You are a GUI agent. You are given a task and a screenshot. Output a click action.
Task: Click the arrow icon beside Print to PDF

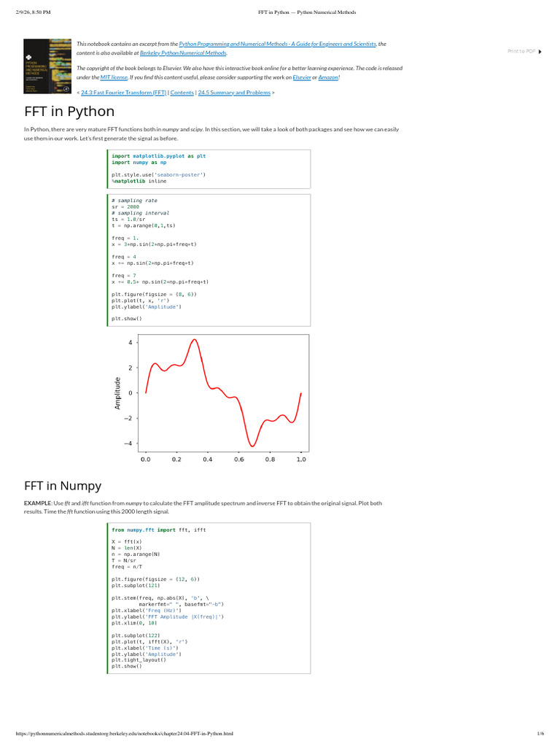tap(540, 51)
